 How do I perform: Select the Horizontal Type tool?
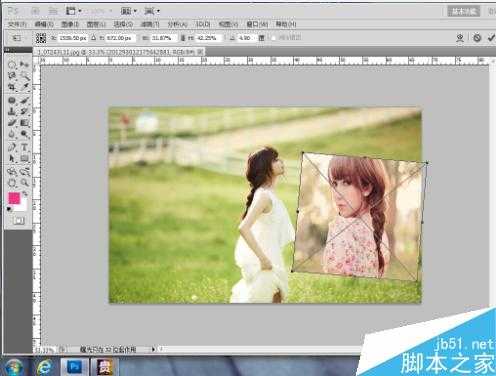pyautogui.click(x=24, y=147)
